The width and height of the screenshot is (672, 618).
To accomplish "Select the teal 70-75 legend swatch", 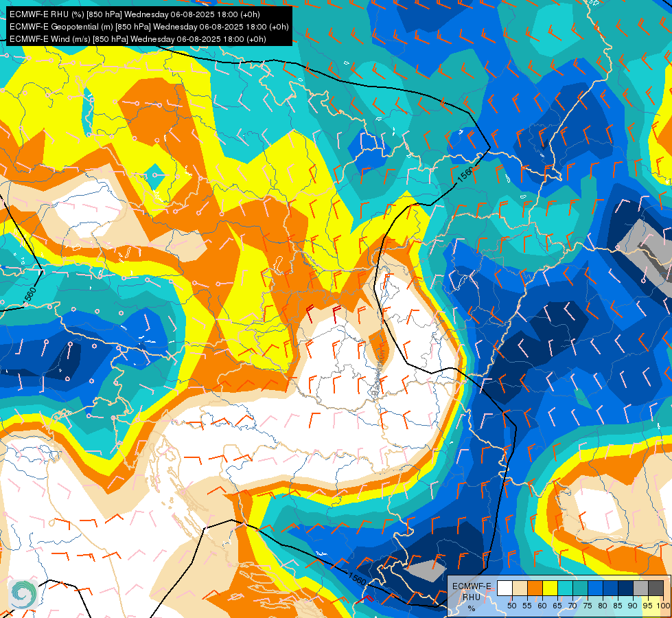I will coord(580,588).
